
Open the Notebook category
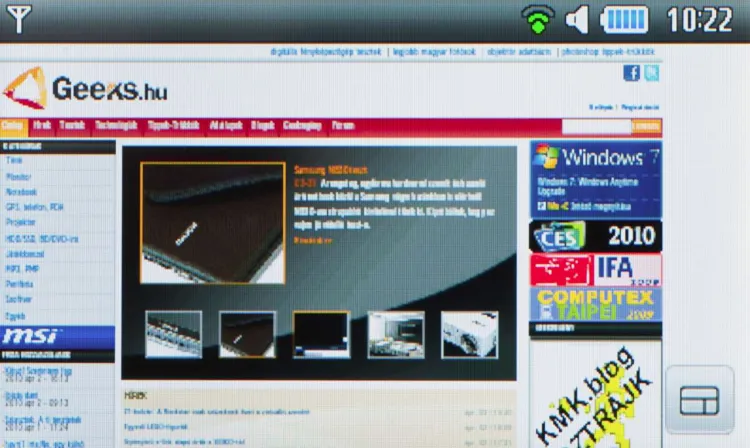pyautogui.click(x=21, y=192)
